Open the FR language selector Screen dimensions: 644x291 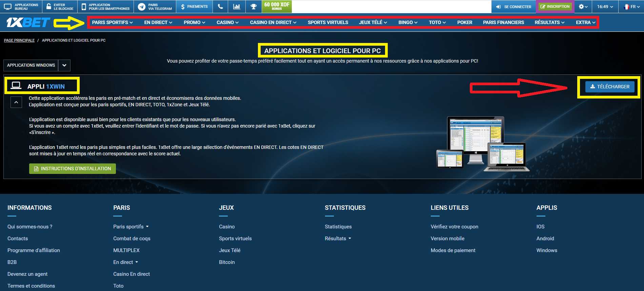tap(631, 6)
